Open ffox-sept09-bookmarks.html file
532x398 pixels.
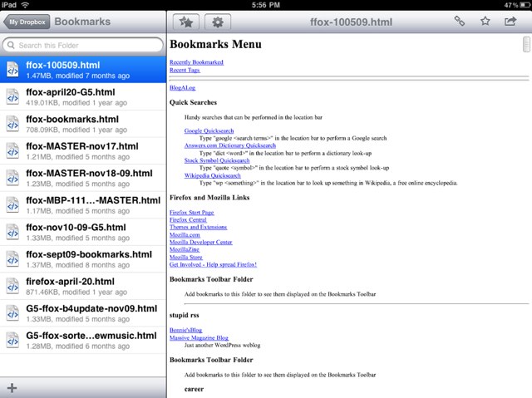click(83, 259)
